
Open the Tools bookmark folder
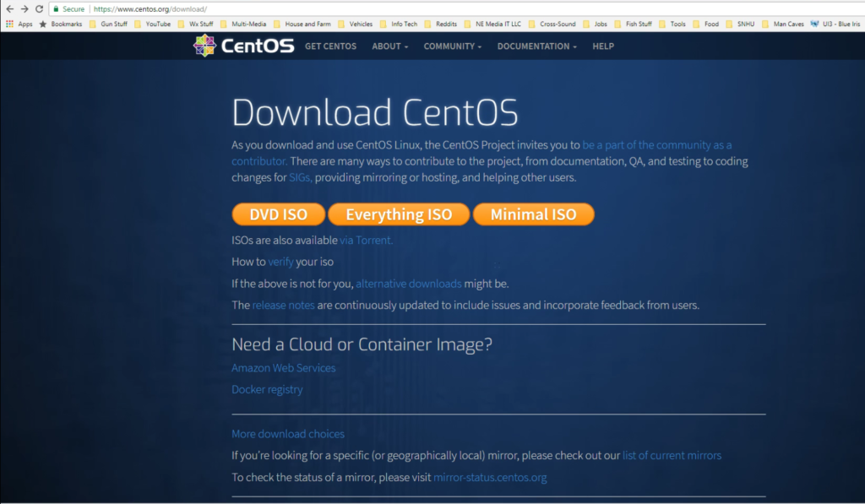point(672,24)
